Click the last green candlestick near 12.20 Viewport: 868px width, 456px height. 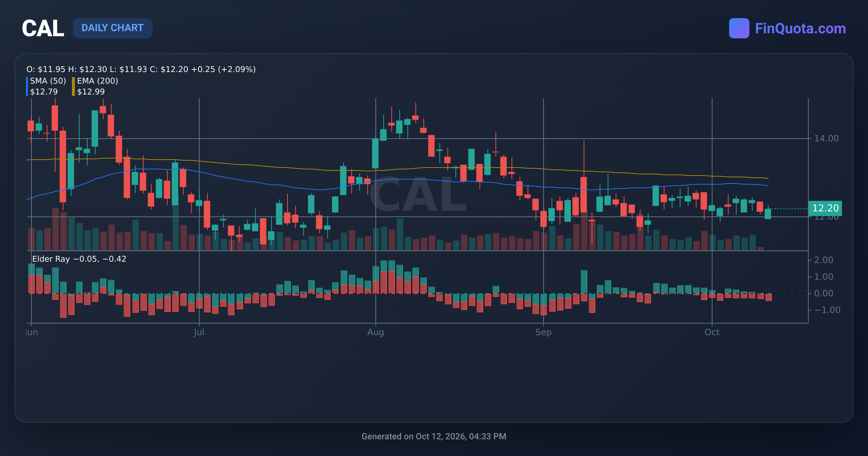tap(768, 214)
